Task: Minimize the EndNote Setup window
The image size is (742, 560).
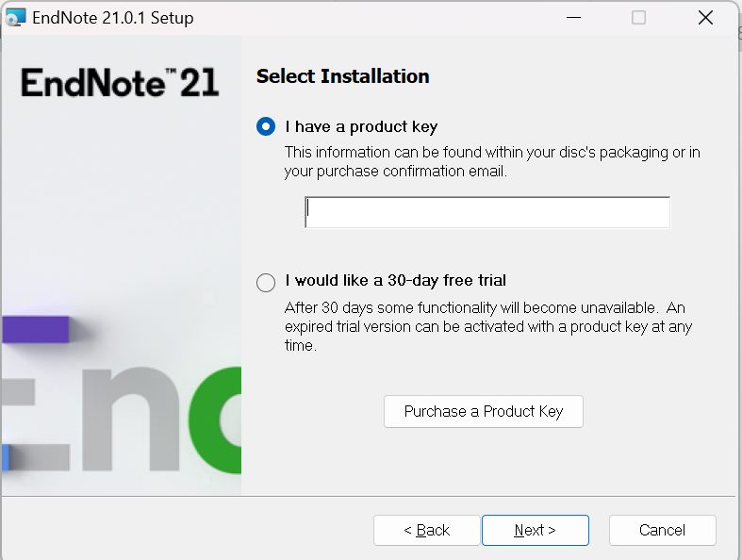Action: click(x=573, y=18)
